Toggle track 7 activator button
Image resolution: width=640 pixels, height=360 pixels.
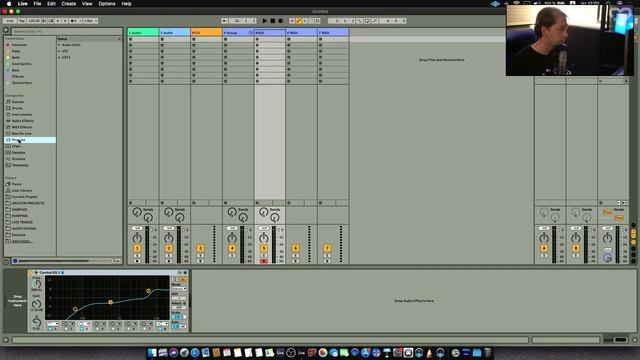327,248
